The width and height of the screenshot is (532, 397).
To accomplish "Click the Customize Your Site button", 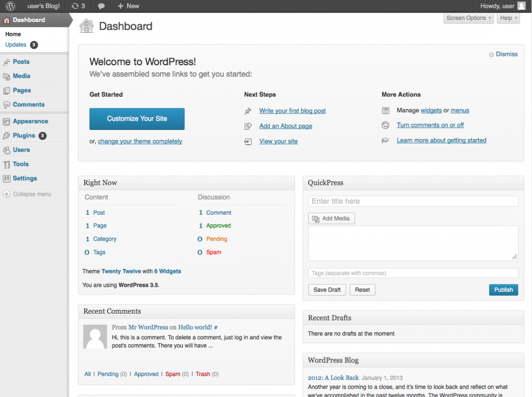I will click(137, 119).
